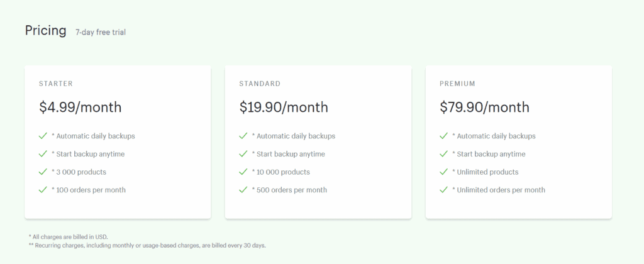
Task: Click the checkmark next to 100 orders per month
Action: pos(43,190)
